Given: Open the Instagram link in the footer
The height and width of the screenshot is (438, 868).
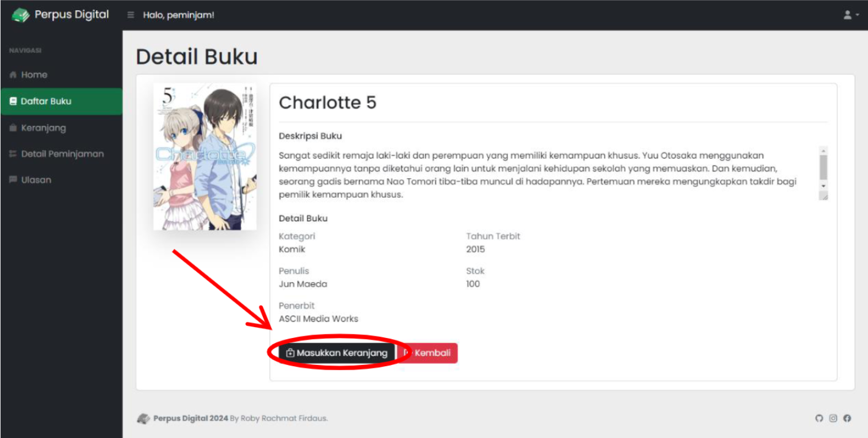Looking at the screenshot, I should [x=833, y=418].
